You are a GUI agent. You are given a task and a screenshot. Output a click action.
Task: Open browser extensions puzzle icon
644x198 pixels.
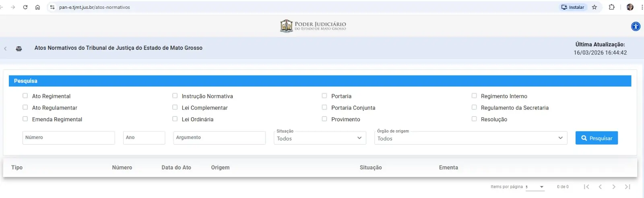point(612,7)
